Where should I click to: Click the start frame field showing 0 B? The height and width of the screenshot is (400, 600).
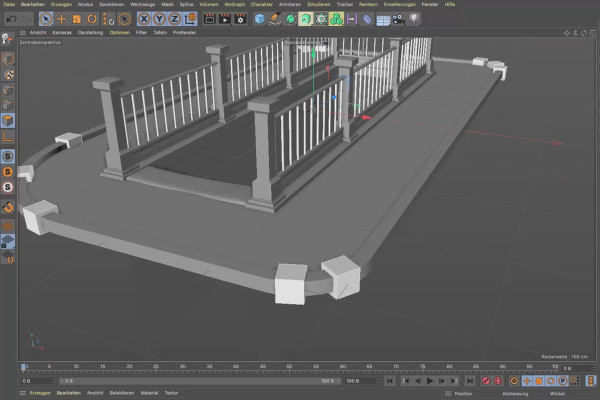(38, 381)
